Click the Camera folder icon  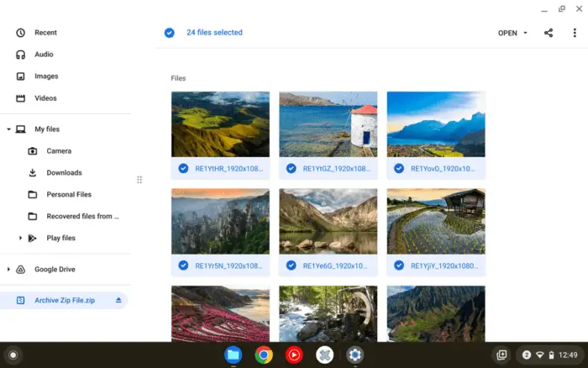33,151
